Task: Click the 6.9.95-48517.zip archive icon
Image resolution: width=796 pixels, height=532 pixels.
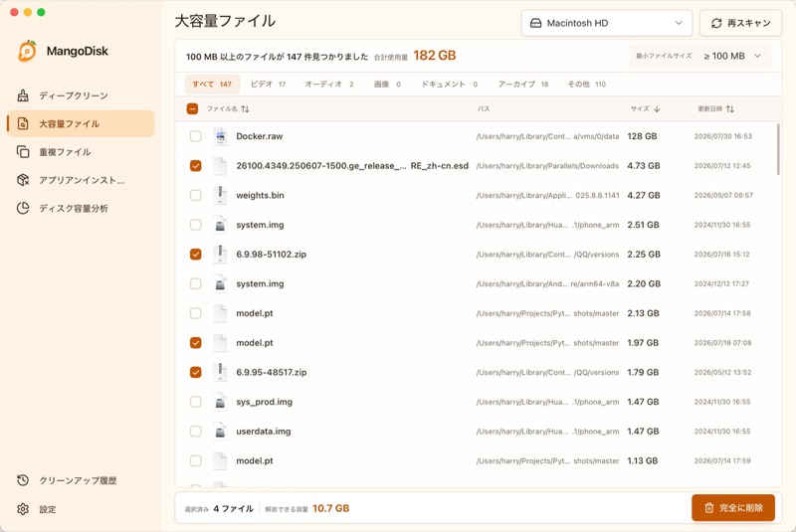Action: click(x=220, y=372)
